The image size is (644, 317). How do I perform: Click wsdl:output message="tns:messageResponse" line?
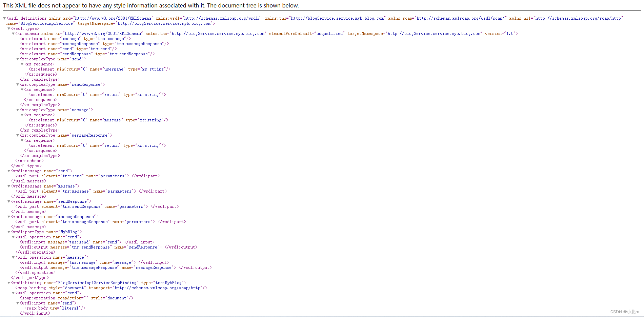[116, 268]
